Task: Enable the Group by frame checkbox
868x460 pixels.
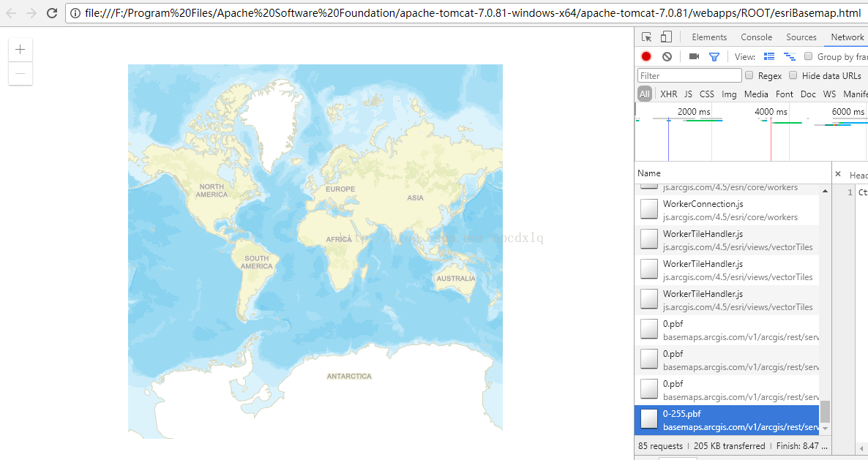Action: click(809, 56)
